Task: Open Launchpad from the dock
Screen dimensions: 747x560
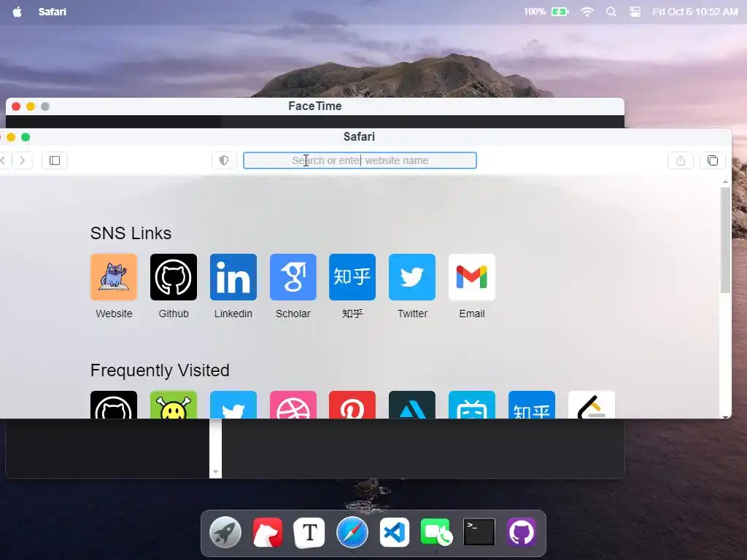Action: pyautogui.click(x=225, y=532)
